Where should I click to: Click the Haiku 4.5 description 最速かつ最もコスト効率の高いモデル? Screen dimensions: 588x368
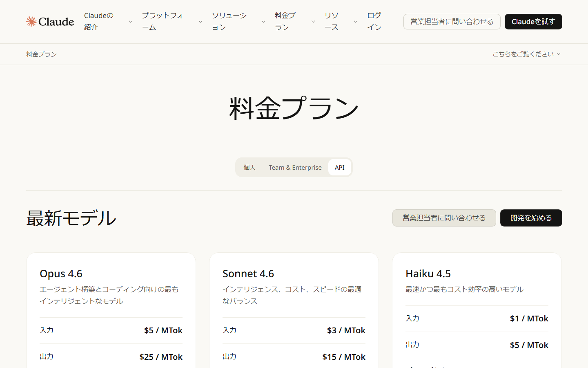point(465,289)
